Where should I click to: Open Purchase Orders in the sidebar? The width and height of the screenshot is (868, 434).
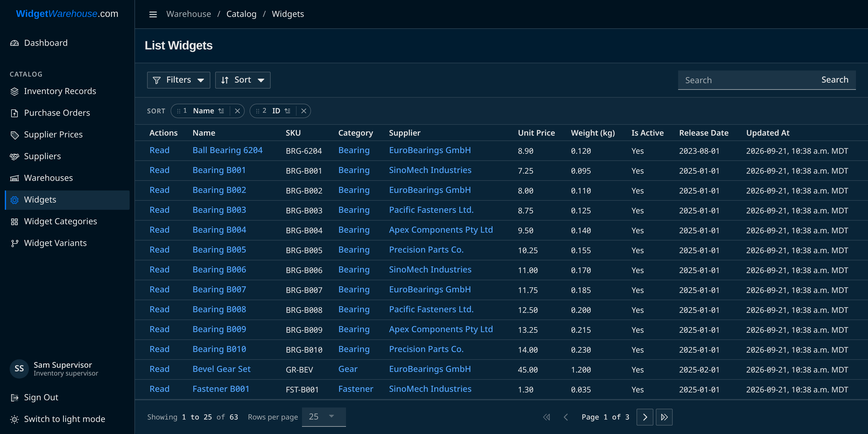pyautogui.click(x=68, y=113)
